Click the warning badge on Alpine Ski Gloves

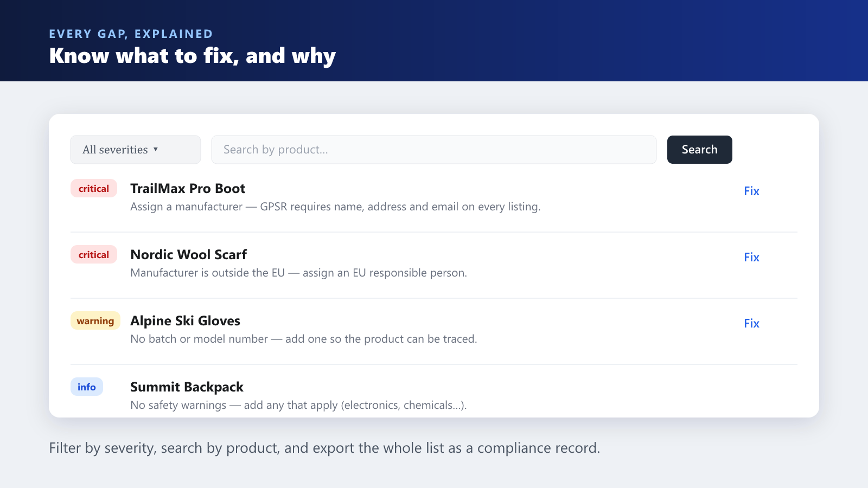pyautogui.click(x=95, y=320)
